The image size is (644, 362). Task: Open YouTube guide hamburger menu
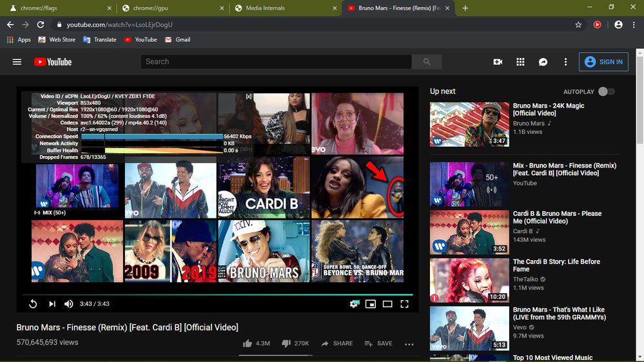point(17,62)
